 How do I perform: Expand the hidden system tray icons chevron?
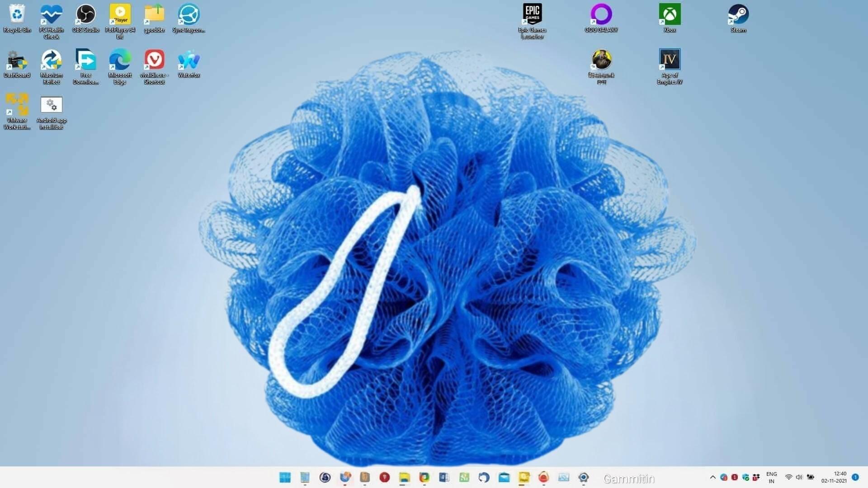point(712,477)
